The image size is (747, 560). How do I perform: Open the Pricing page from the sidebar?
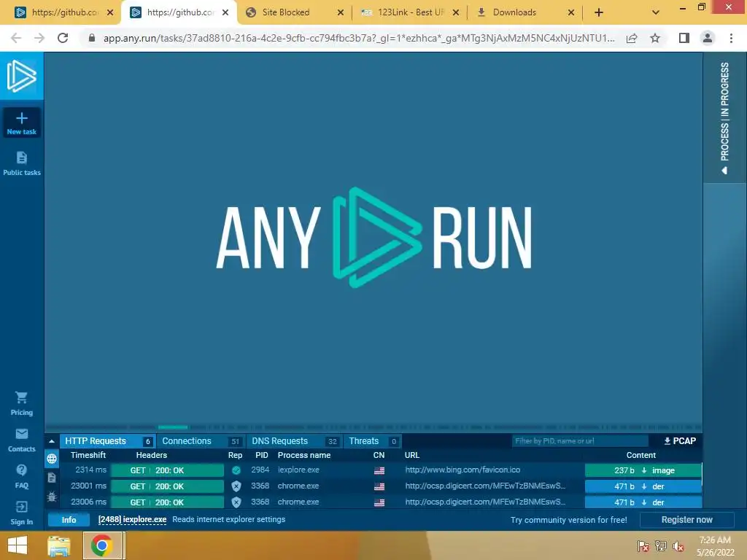21,404
